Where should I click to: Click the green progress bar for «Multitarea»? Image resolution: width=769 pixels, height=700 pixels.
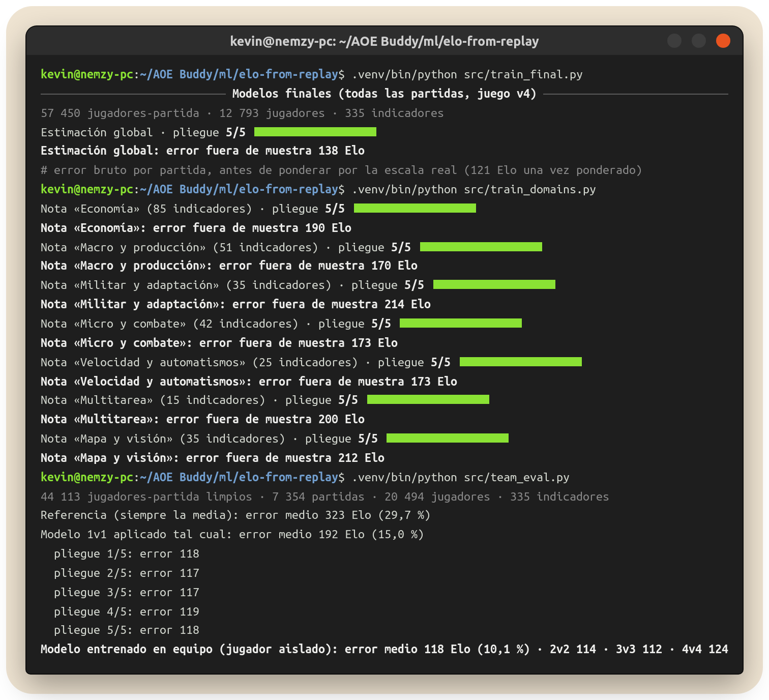tap(428, 399)
